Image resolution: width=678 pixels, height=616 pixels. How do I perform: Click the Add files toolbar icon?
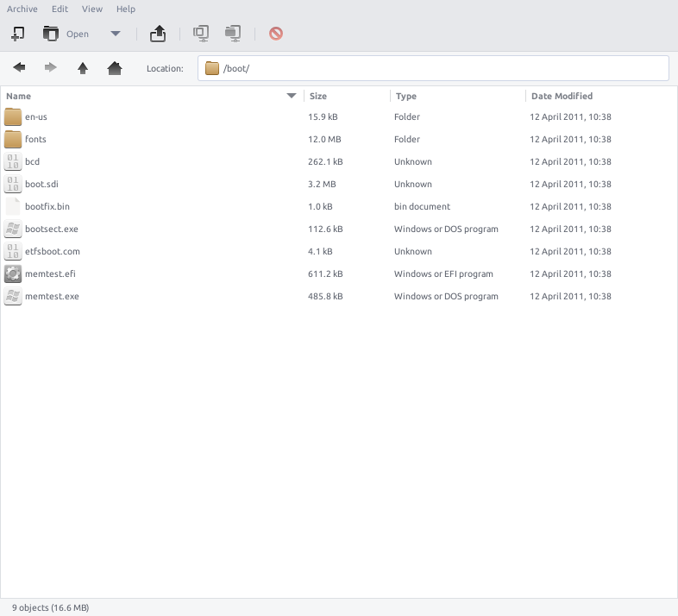201,34
